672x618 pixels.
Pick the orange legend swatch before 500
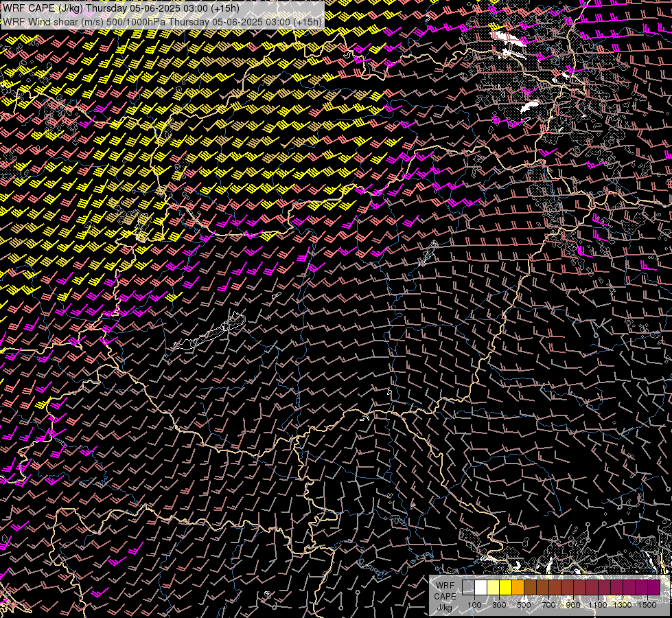(518, 587)
